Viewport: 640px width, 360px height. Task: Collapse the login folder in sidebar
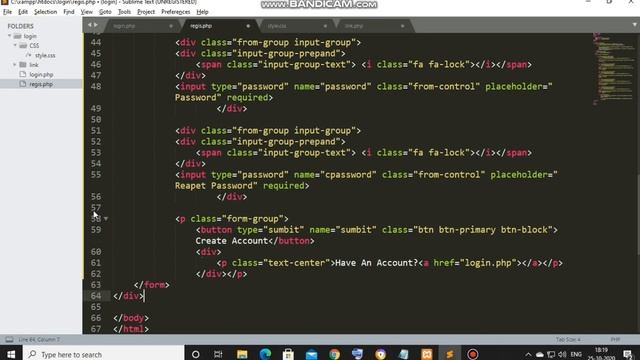[x=9, y=36]
